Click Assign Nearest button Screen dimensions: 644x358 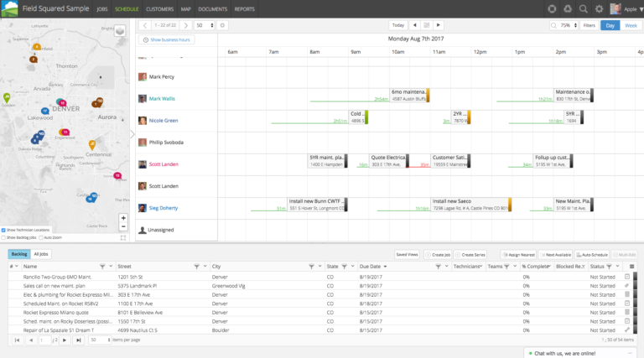click(x=519, y=255)
